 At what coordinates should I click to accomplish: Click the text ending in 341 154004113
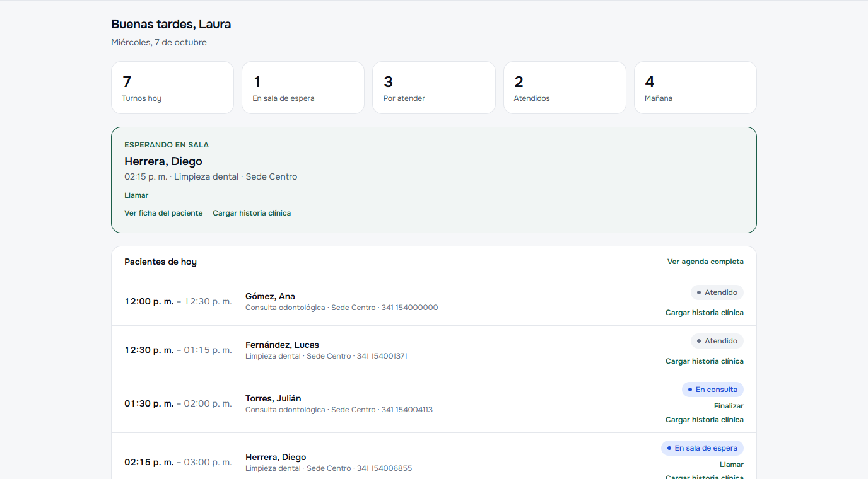click(x=339, y=410)
